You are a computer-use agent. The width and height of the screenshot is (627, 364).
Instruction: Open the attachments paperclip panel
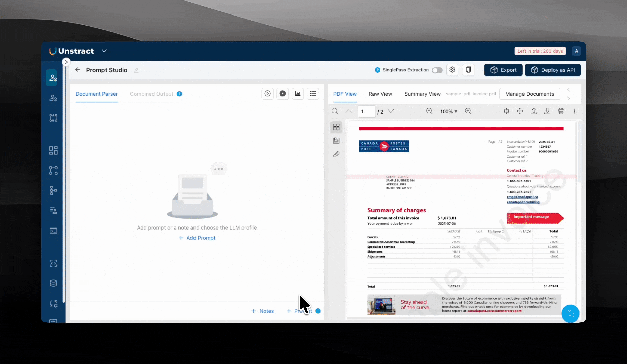[336, 154]
